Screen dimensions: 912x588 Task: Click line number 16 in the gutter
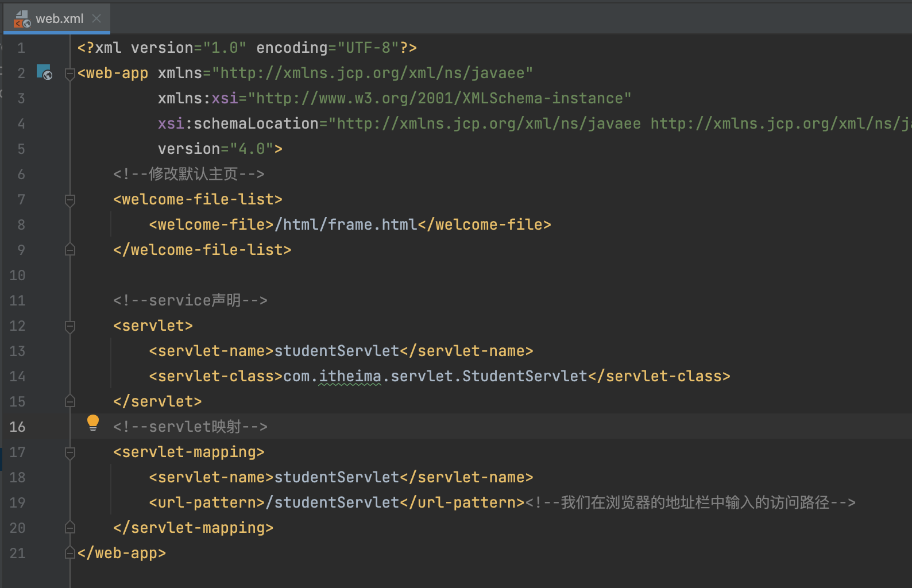click(17, 427)
